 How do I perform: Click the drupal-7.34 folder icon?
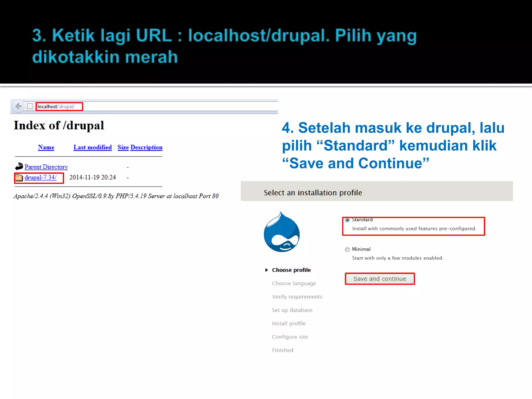19,178
